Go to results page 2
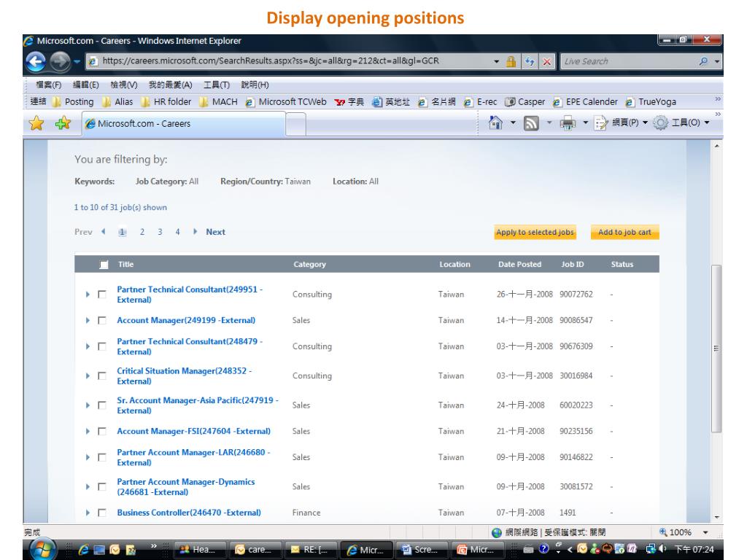747x560 pixels. click(x=142, y=232)
